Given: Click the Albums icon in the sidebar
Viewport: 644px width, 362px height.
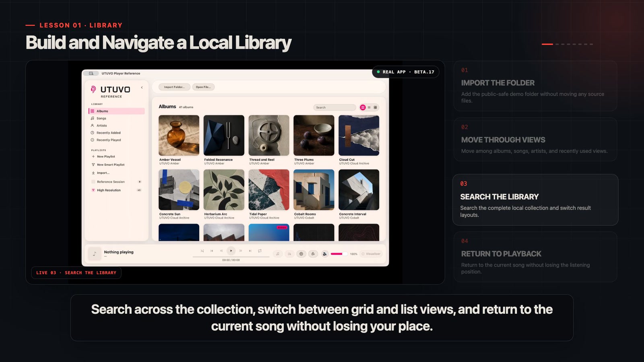Looking at the screenshot, I should (93, 111).
